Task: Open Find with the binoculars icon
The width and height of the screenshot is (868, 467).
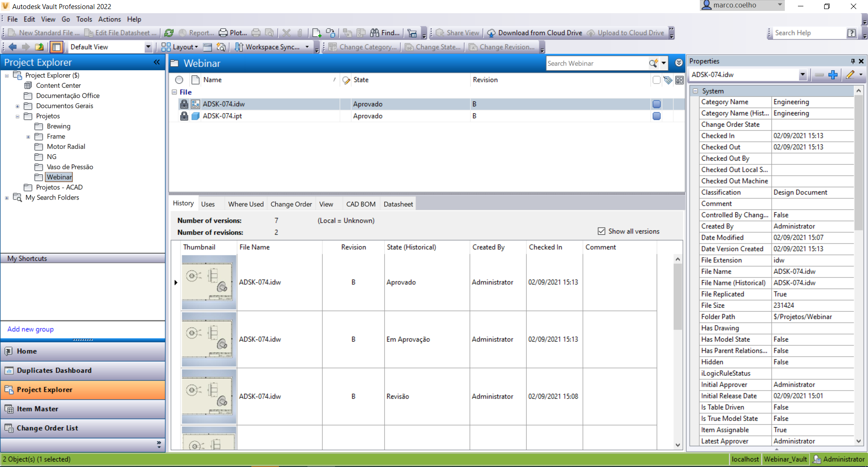Action: (x=374, y=33)
